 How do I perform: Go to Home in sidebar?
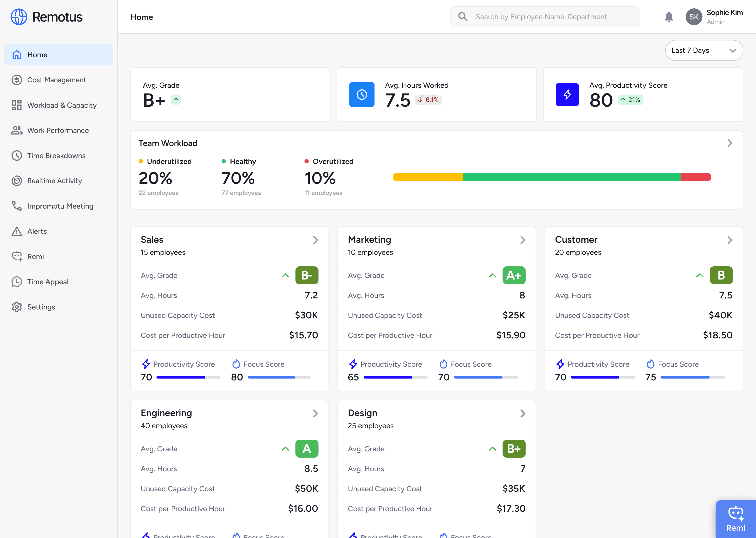coord(59,55)
